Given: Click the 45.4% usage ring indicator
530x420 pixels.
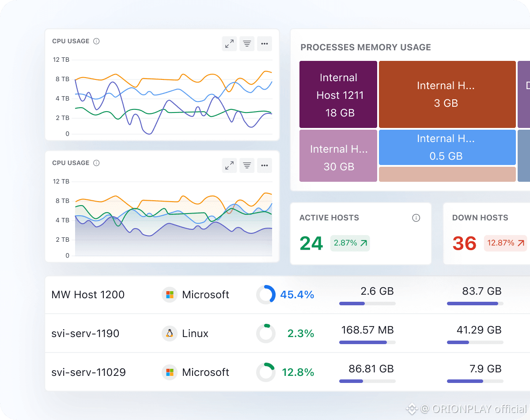Looking at the screenshot, I should click(x=266, y=295).
